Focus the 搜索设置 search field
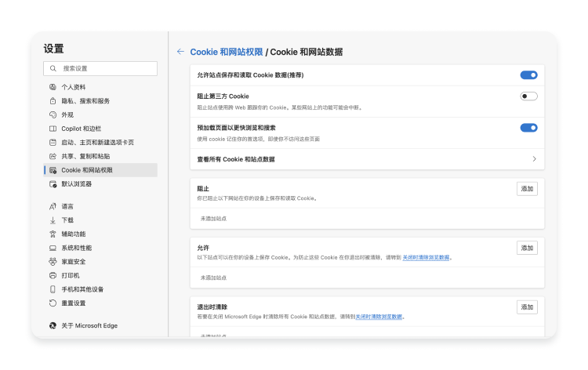588x370 pixels. coord(100,68)
